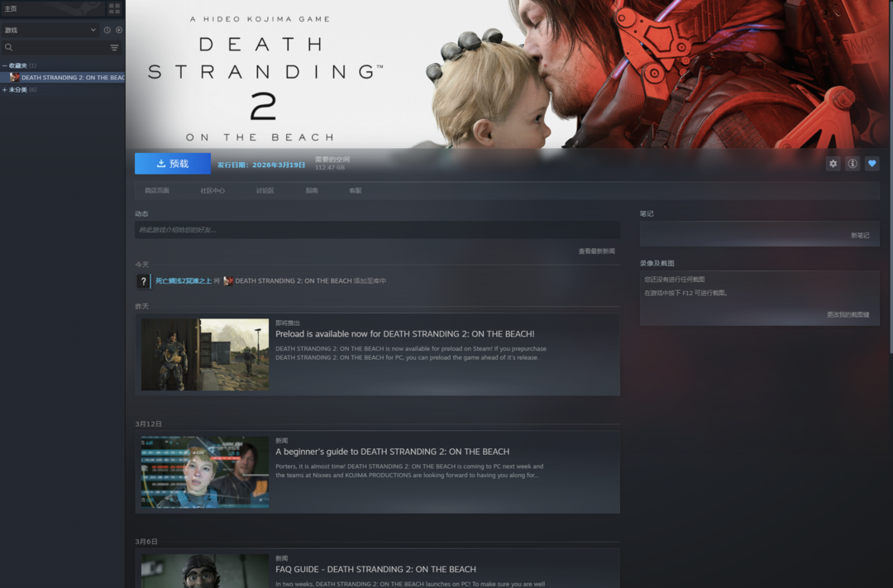The width and height of the screenshot is (893, 588).
Task: Click the 查看最新新闻 link
Action: (596, 251)
